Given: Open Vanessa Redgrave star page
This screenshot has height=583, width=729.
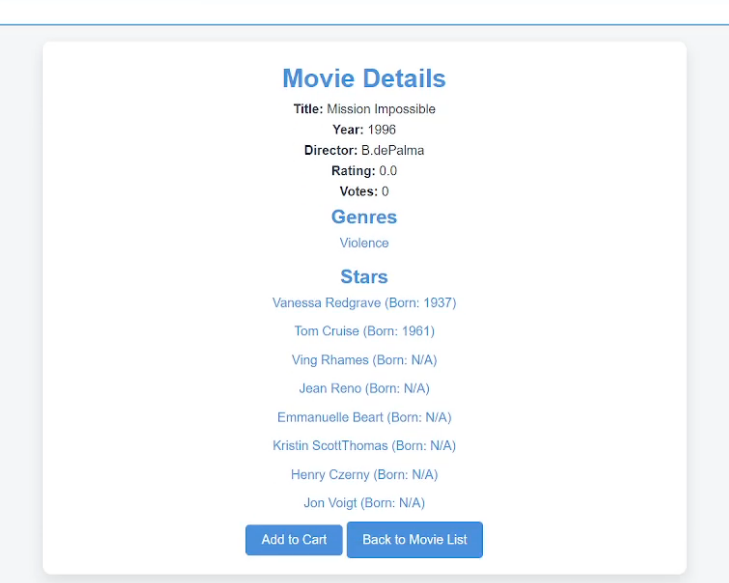Looking at the screenshot, I should pyautogui.click(x=364, y=303).
